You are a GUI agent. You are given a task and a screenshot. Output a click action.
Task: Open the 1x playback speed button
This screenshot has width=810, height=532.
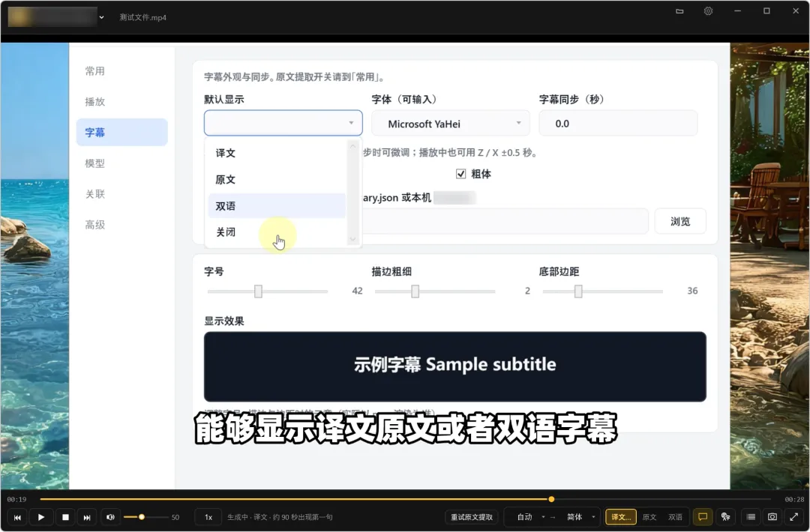coord(208,517)
